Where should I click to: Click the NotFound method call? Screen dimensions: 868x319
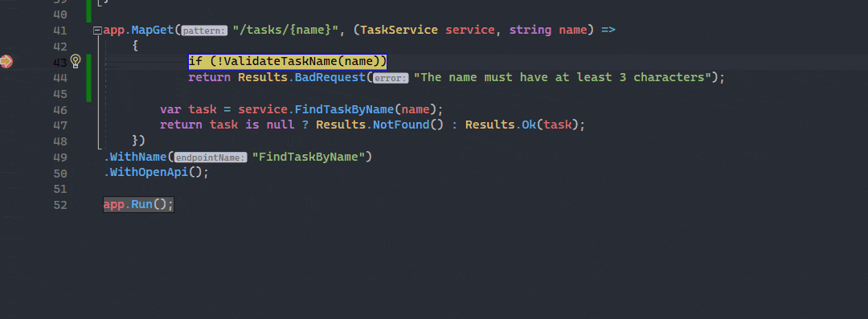[401, 125]
